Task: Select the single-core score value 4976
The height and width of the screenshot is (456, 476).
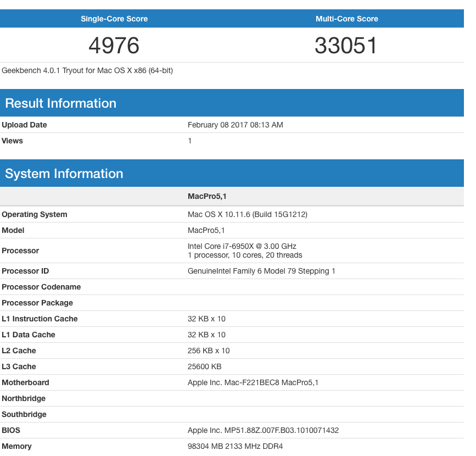Action: [114, 46]
